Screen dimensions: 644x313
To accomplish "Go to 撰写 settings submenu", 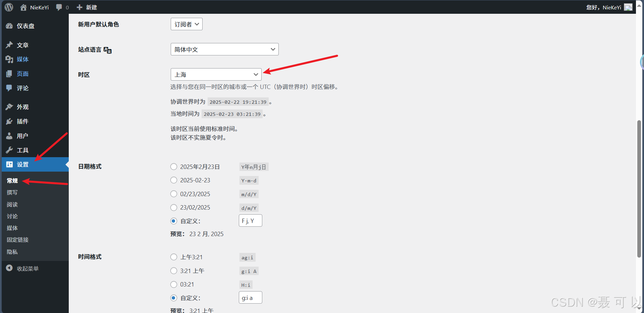I will [x=12, y=192].
